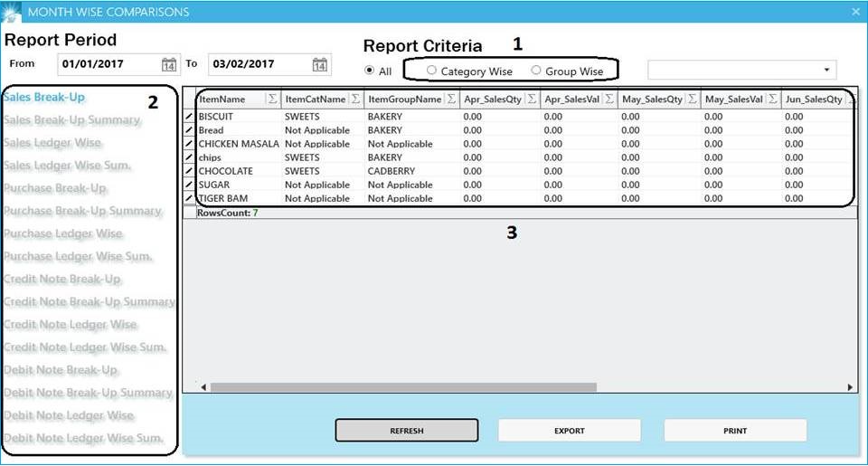Screen dimensions: 868x466
Task: Select the CHICKEN MASALA item name cell
Action: (239, 144)
